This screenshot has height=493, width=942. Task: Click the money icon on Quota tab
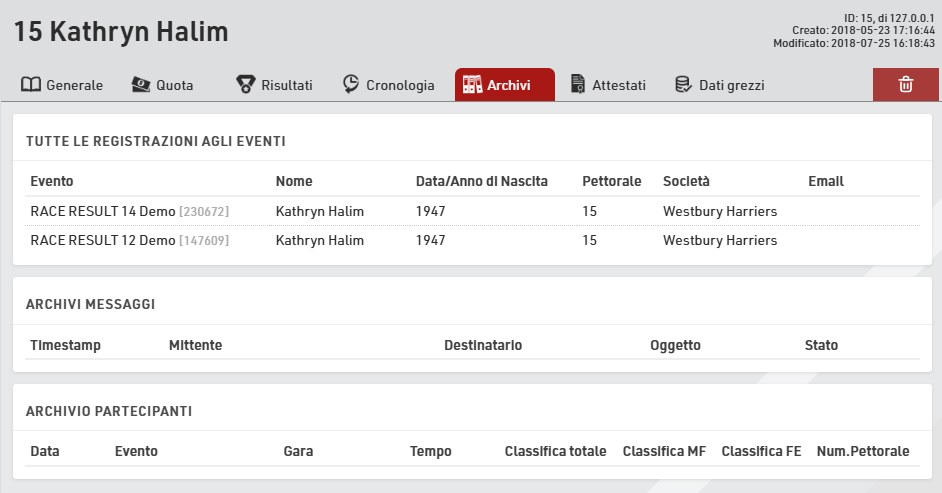tap(141, 85)
